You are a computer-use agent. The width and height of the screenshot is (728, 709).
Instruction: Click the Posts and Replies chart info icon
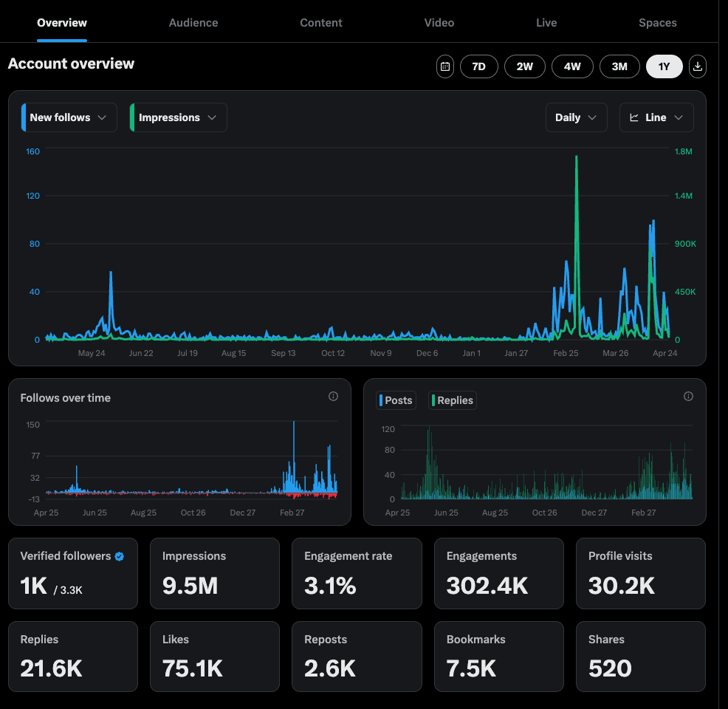coord(688,397)
